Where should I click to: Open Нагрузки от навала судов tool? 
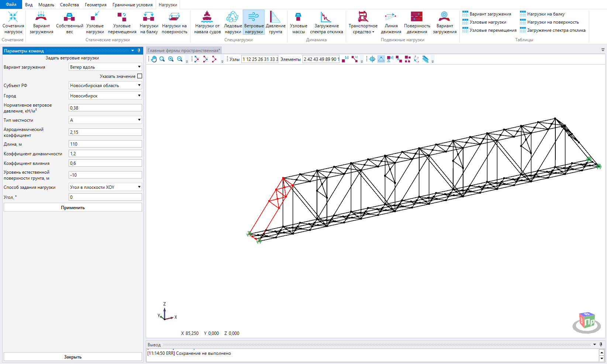pos(207,22)
